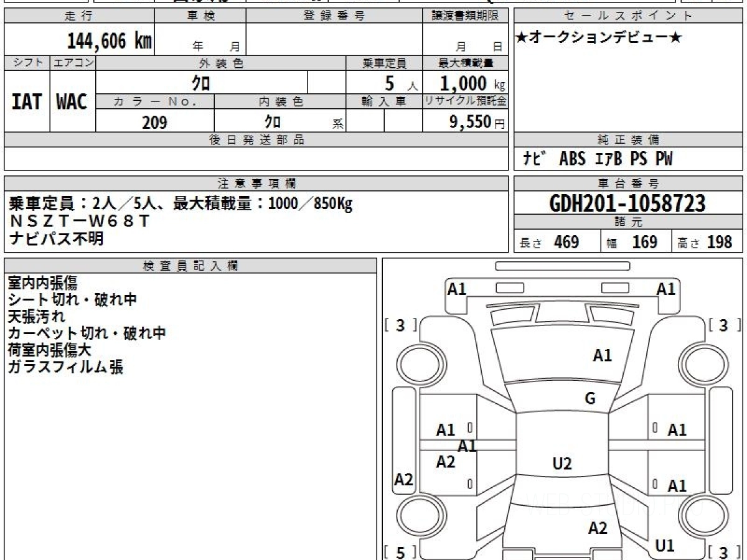Click the 譲渡書類期限 header
Screen dimensions: 747x560
pyautogui.click(x=465, y=16)
